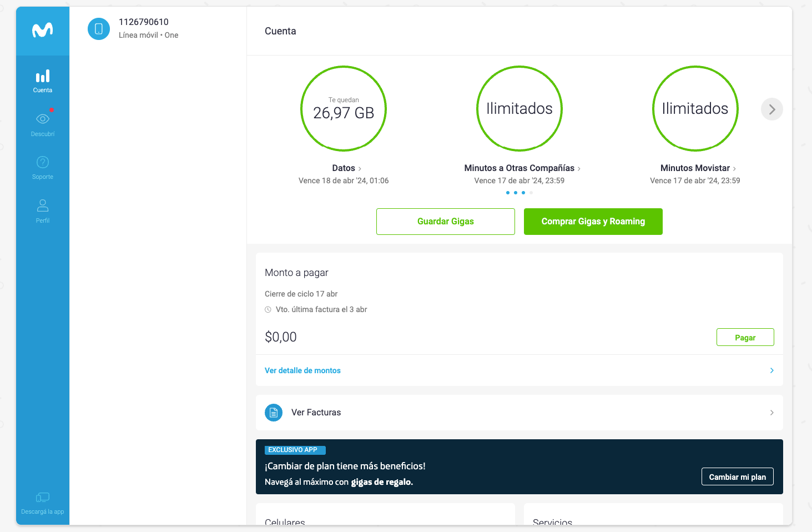
Task: Click the Ver Facturas document icon
Action: click(274, 413)
